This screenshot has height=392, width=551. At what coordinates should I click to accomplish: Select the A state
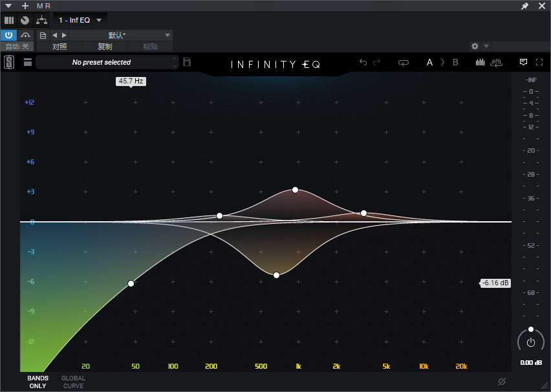coord(429,62)
